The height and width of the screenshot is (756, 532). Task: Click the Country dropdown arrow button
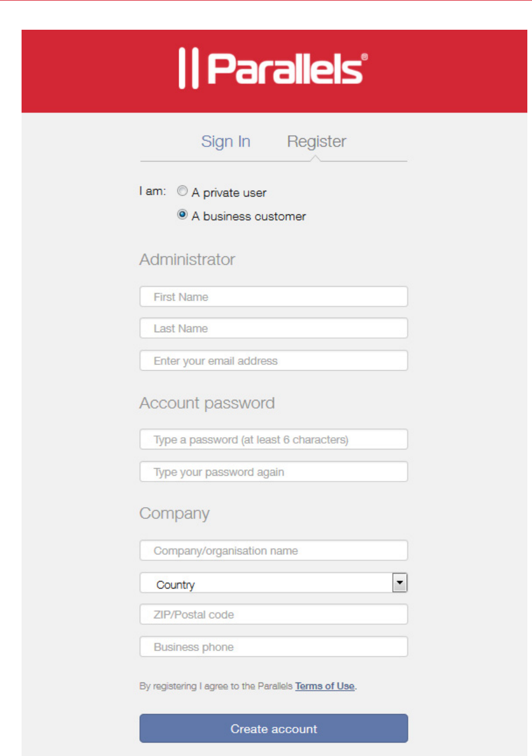[x=399, y=583]
